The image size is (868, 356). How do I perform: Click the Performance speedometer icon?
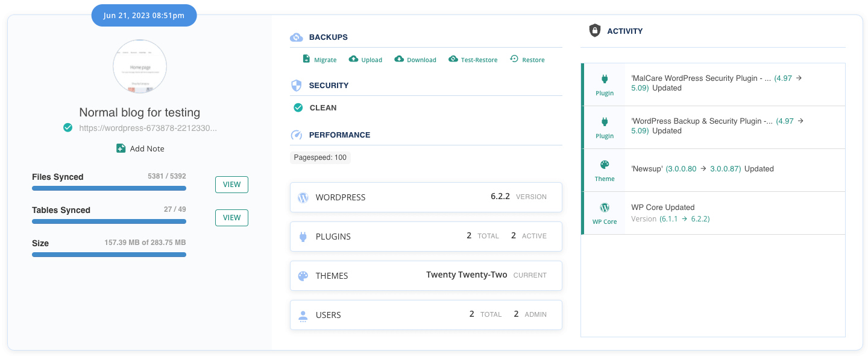(296, 135)
